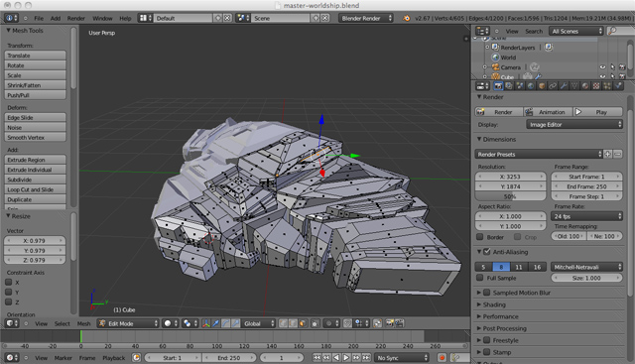Play the animation forward

346,357
